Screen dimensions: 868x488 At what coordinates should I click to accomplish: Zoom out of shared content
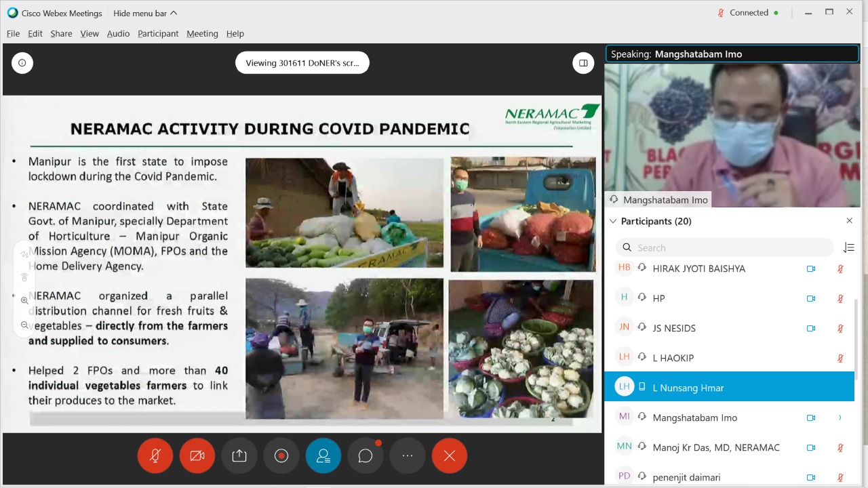24,325
